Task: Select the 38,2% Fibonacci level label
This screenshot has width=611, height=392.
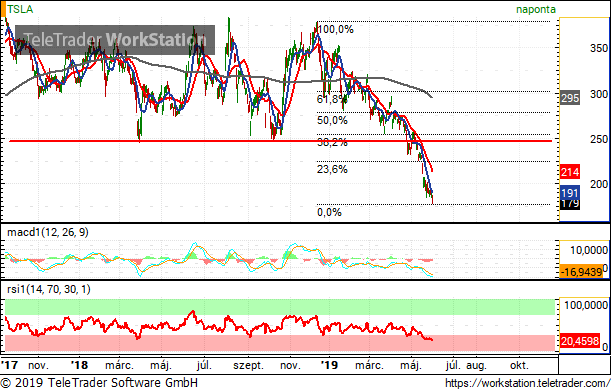Action: [332, 142]
